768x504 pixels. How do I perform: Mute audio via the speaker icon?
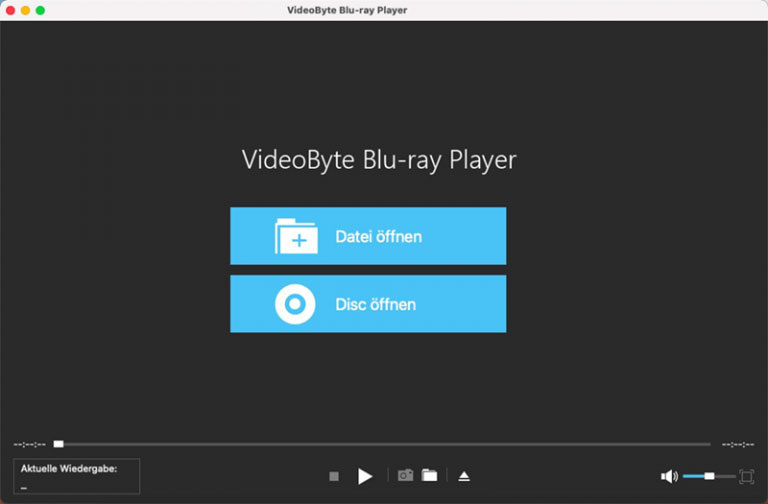[669, 476]
